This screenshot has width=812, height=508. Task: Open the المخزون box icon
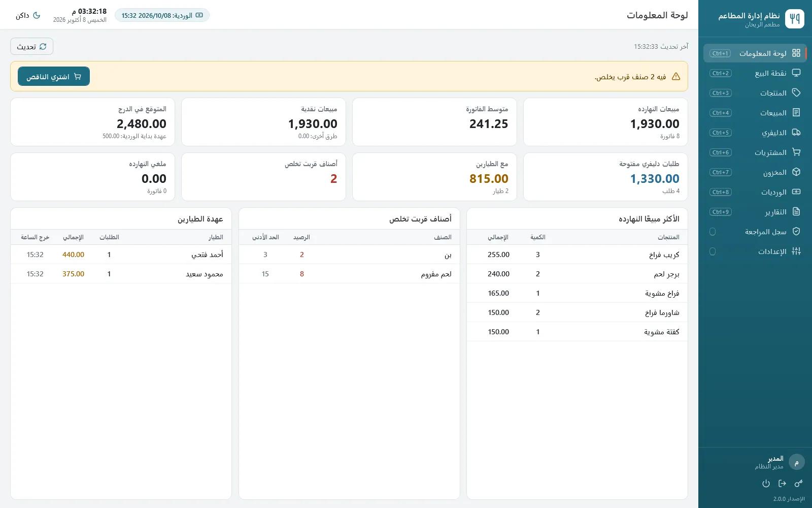tap(796, 172)
